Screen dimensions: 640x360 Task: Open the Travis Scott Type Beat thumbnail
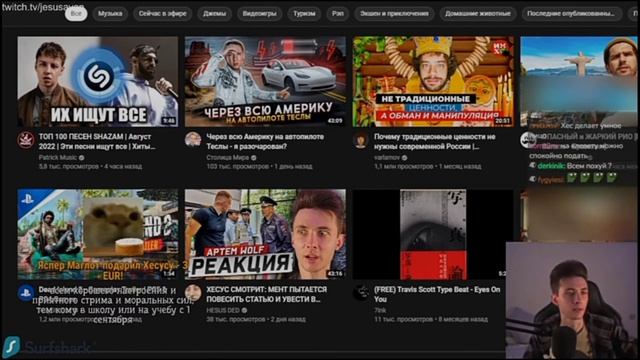(433, 234)
